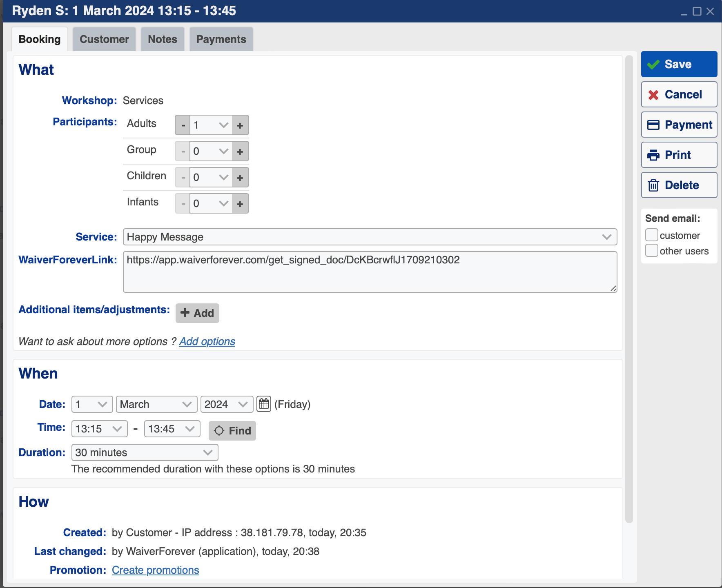Increase Children count with plus button
Image resolution: width=722 pixels, height=588 pixels.
click(240, 178)
